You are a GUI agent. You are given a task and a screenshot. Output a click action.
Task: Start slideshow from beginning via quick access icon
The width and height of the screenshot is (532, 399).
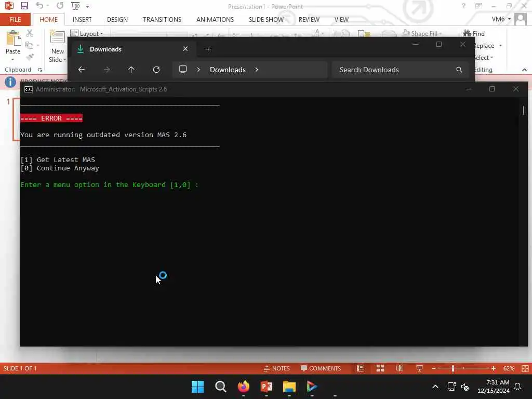[x=75, y=6]
